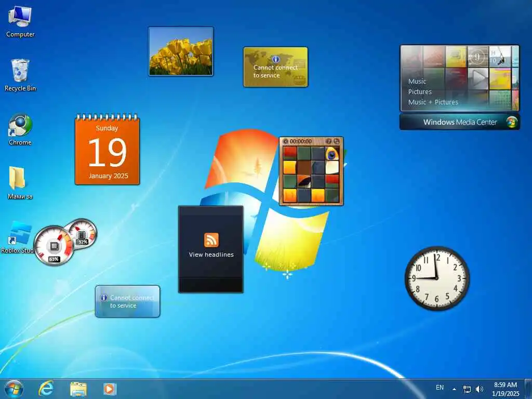Open Windows Explorer from the taskbar
This screenshot has height=399, width=532.
[x=78, y=389]
